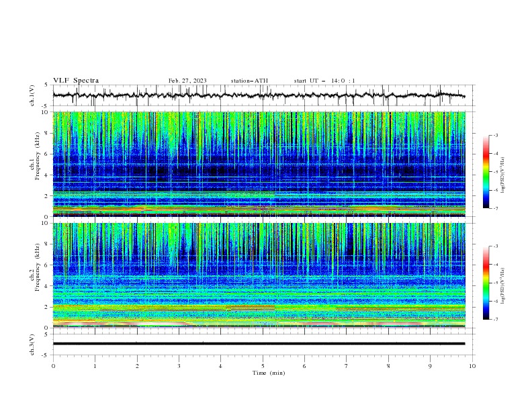Click the ch.2 spectrogram color bar
The width and height of the screenshot is (532, 411).
point(486,283)
